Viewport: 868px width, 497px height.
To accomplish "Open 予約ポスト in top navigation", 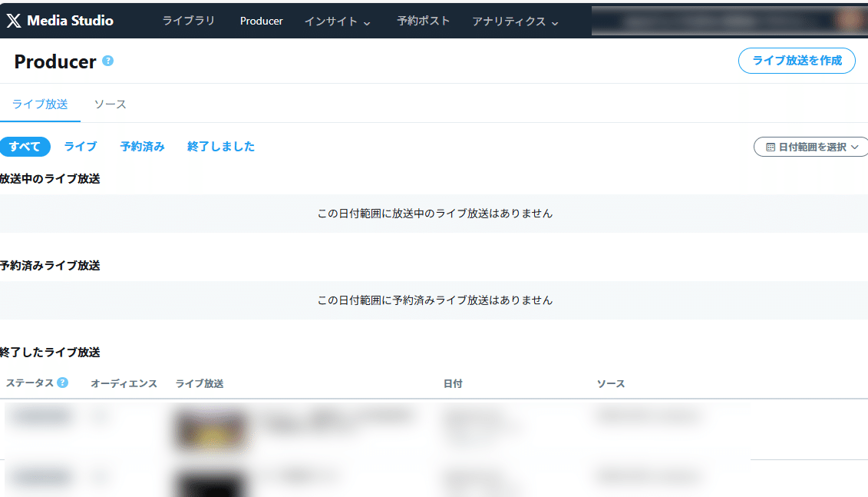I will [x=423, y=21].
